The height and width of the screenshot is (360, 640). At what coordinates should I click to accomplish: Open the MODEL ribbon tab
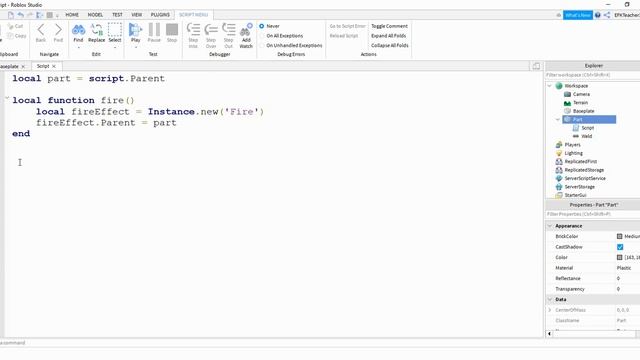pos(95,15)
